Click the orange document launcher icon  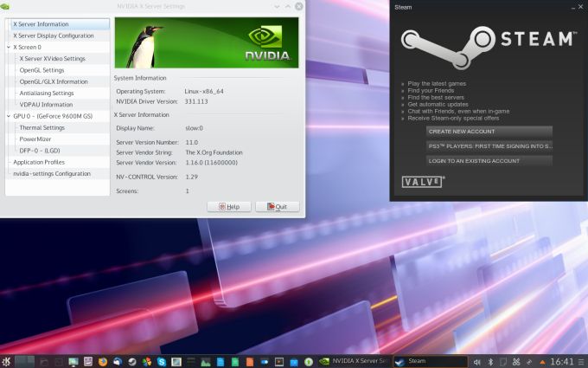click(249, 362)
